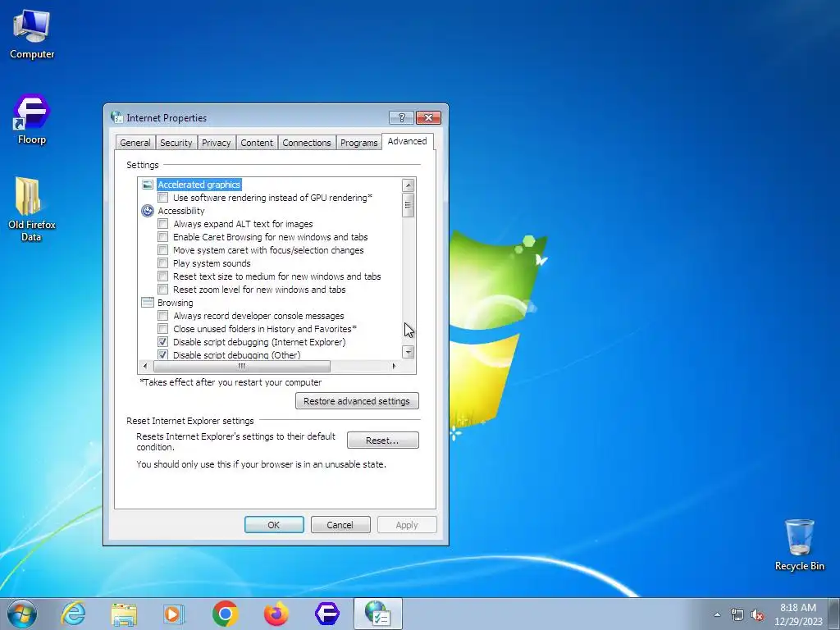Open the clock showing 8:18 AM
Screen dimensions: 840x630
[797, 614]
